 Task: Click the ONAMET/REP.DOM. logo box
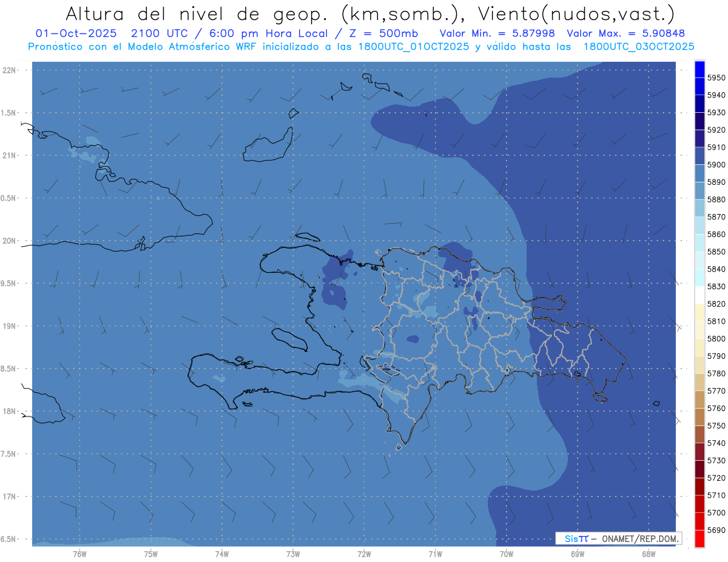pos(618,538)
